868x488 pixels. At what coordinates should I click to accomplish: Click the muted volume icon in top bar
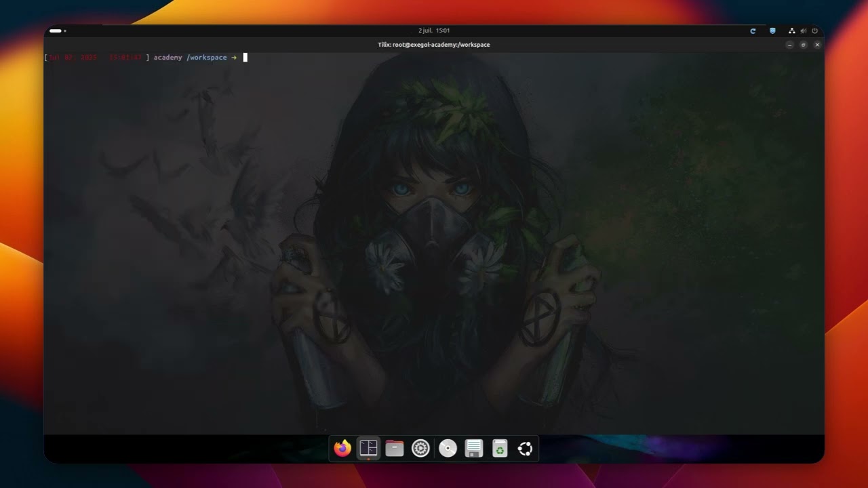(804, 30)
